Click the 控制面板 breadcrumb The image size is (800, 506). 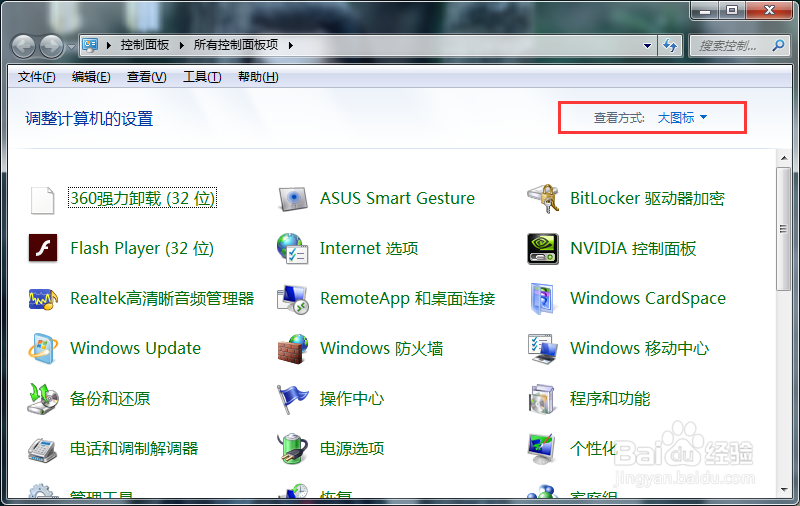[x=145, y=45]
